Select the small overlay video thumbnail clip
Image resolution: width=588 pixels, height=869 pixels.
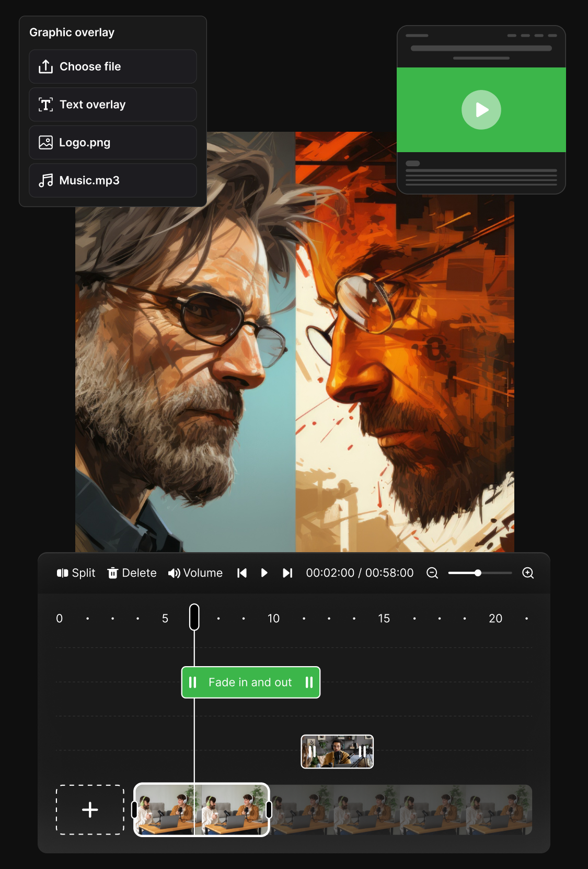tap(337, 751)
